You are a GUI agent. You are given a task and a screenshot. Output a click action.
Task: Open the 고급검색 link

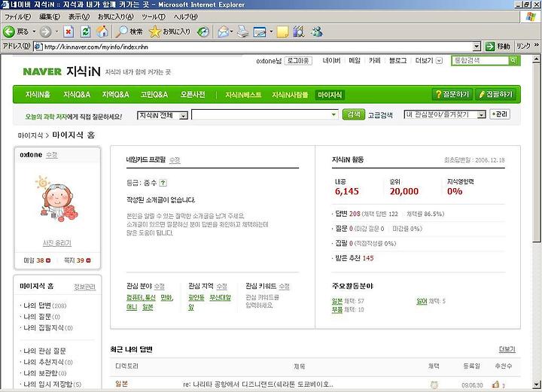pyautogui.click(x=380, y=115)
